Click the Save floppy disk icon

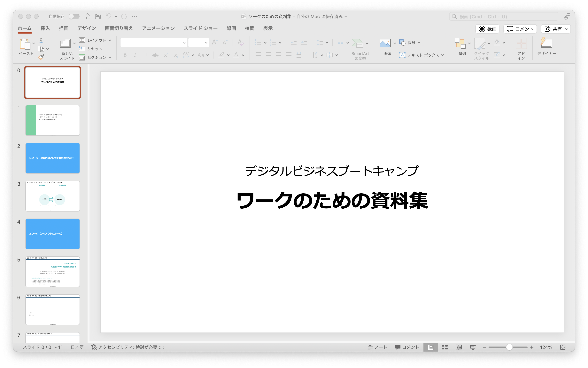98,16
